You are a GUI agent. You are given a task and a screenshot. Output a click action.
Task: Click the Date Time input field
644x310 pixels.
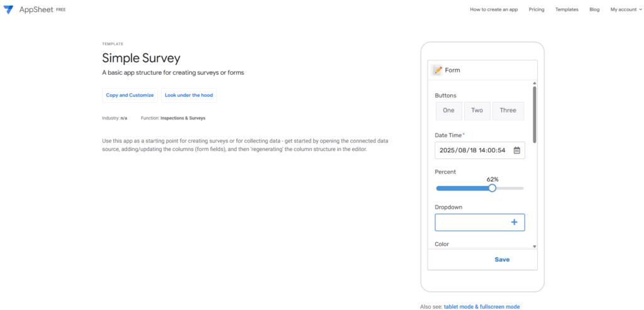(x=473, y=150)
